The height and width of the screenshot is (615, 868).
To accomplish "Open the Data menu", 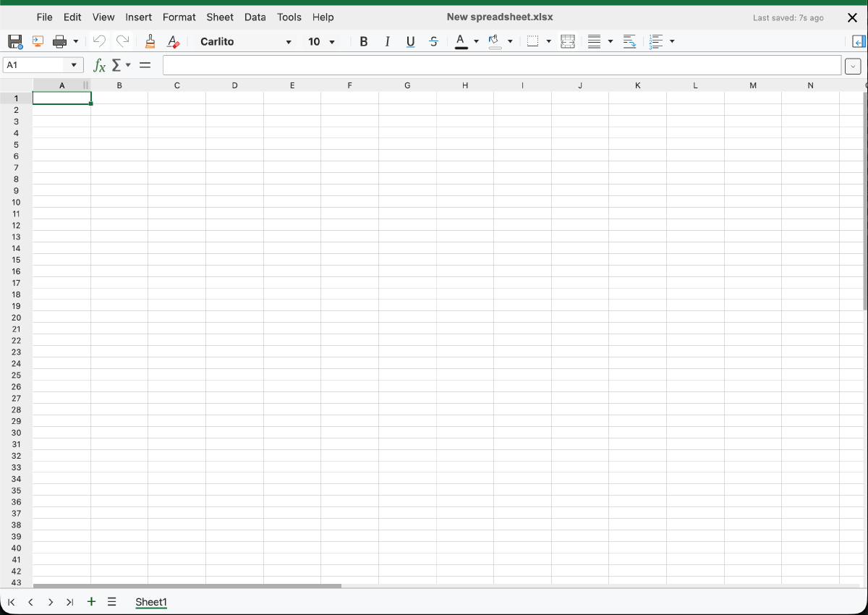I will click(x=255, y=17).
